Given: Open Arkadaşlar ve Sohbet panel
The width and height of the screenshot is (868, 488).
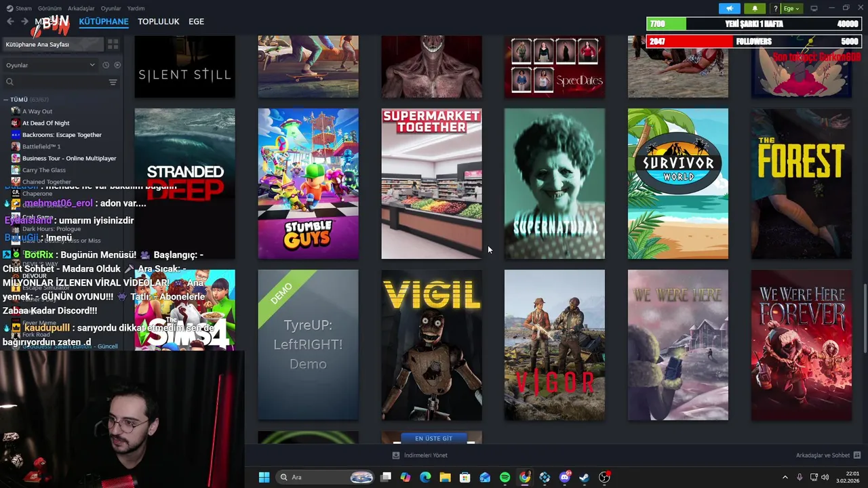Looking at the screenshot, I should (x=828, y=455).
